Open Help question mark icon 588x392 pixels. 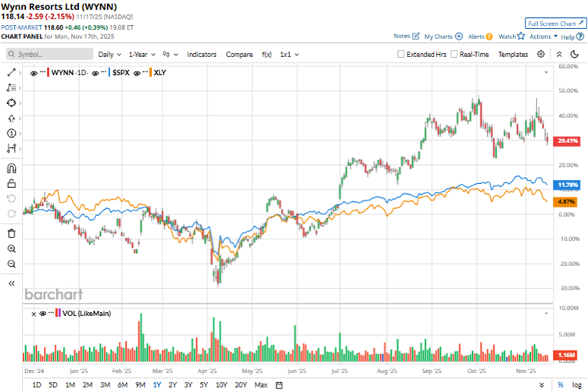pos(580,37)
